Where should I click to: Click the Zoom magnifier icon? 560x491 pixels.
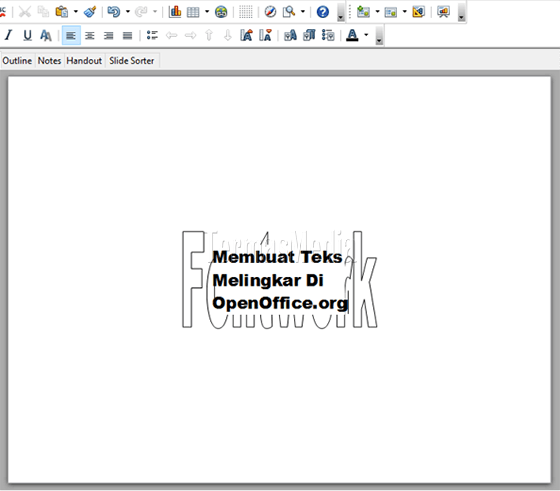(289, 12)
